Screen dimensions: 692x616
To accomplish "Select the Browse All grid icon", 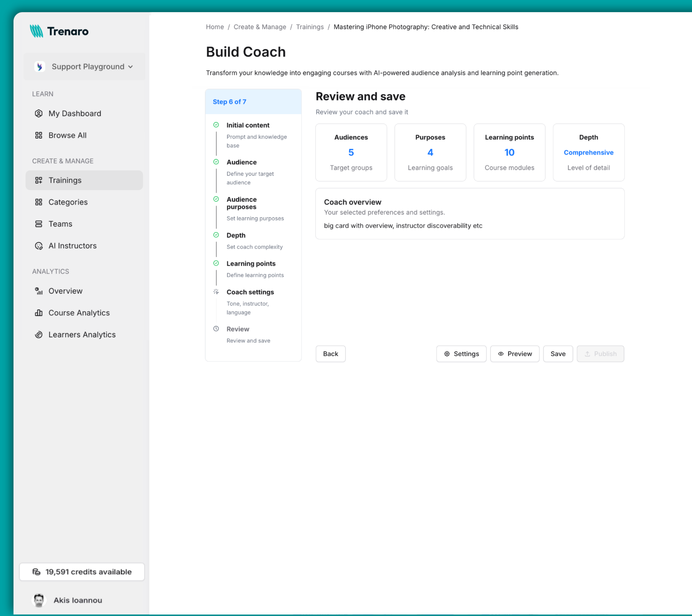I will pos(38,135).
